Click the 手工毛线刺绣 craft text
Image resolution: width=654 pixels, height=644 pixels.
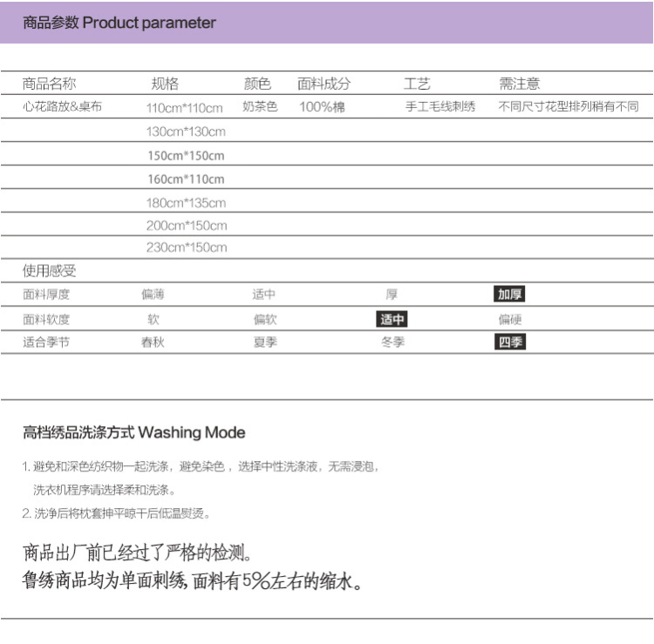coord(440,107)
